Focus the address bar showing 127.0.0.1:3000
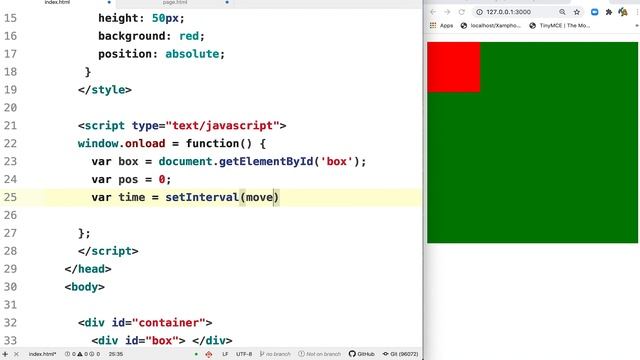Image resolution: width=640 pixels, height=360 pixels. (x=508, y=12)
